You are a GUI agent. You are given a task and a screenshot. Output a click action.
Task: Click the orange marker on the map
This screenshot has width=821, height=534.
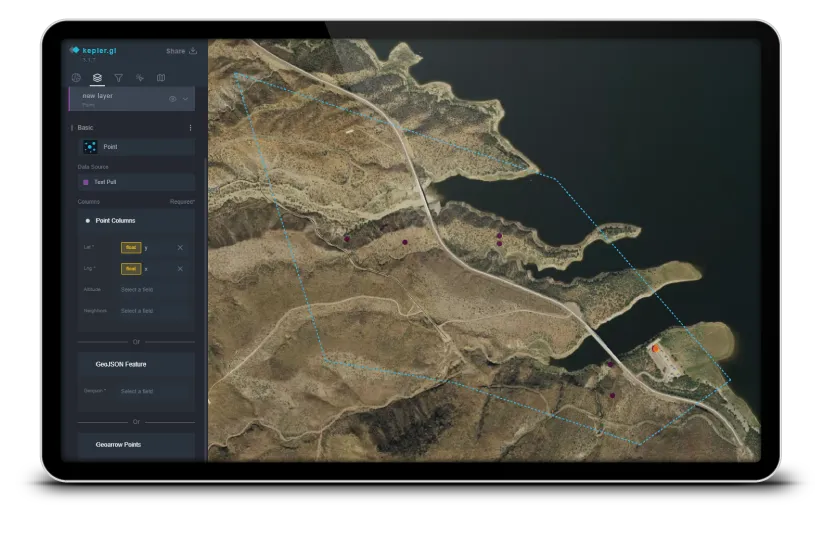coord(655,348)
